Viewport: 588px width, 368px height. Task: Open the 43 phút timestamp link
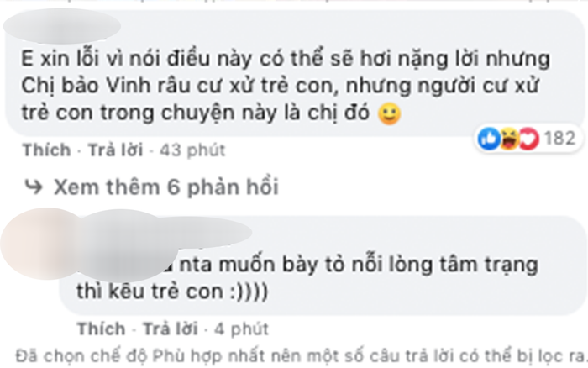192,150
